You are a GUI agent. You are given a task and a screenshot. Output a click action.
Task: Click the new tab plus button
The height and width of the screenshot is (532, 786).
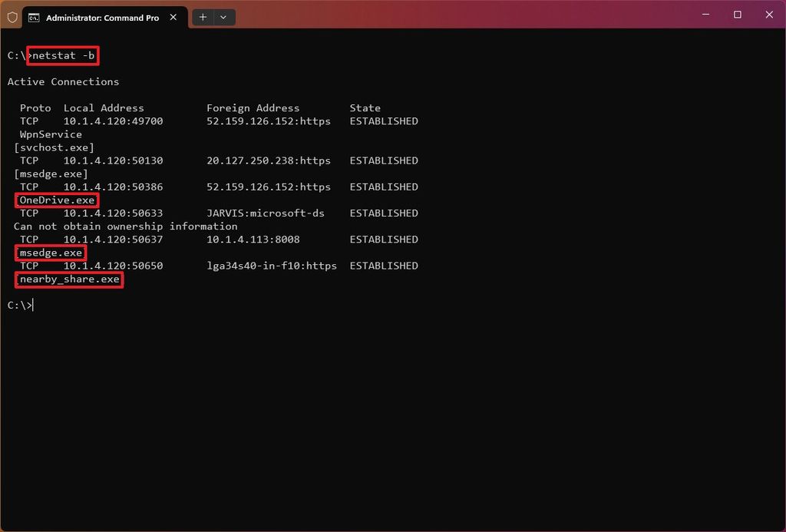coord(202,17)
